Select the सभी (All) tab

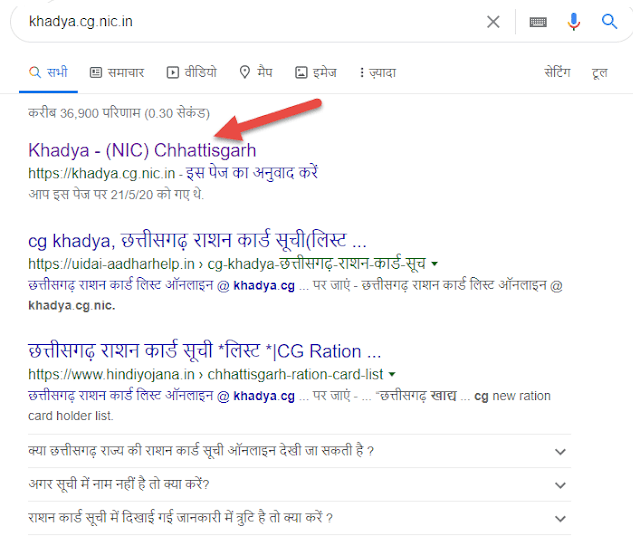tap(49, 73)
